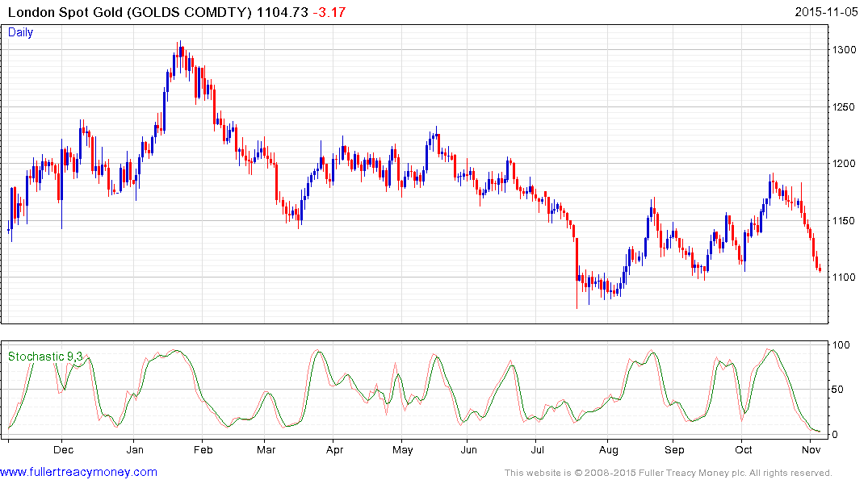Click the 1100 price axis label
868x484 pixels.
click(845, 277)
